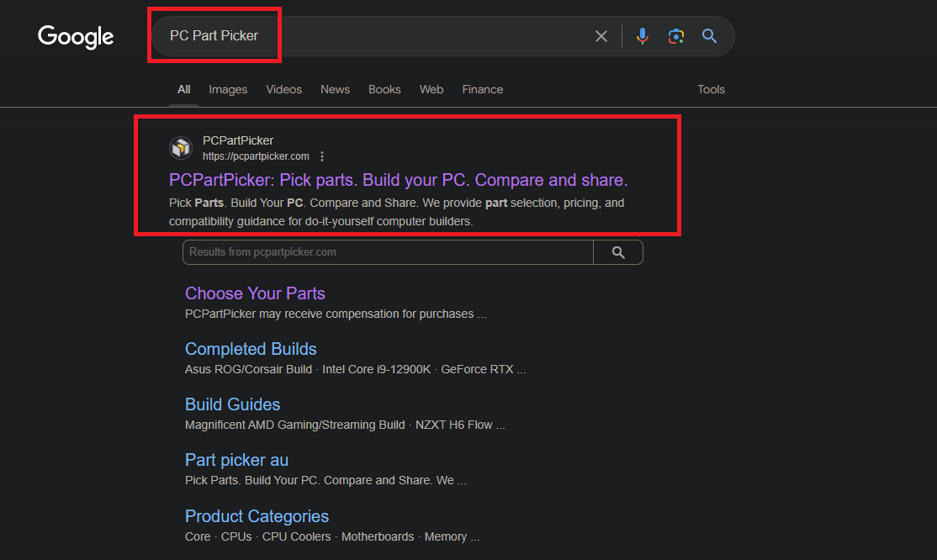This screenshot has height=560, width=937.
Task: Open the Finance tab
Action: [482, 89]
